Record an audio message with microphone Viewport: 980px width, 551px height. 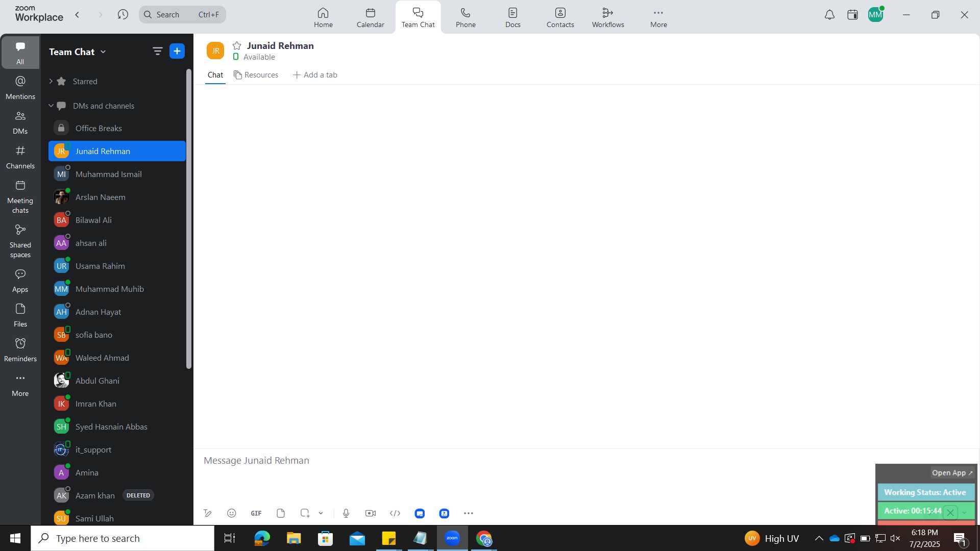pyautogui.click(x=346, y=513)
